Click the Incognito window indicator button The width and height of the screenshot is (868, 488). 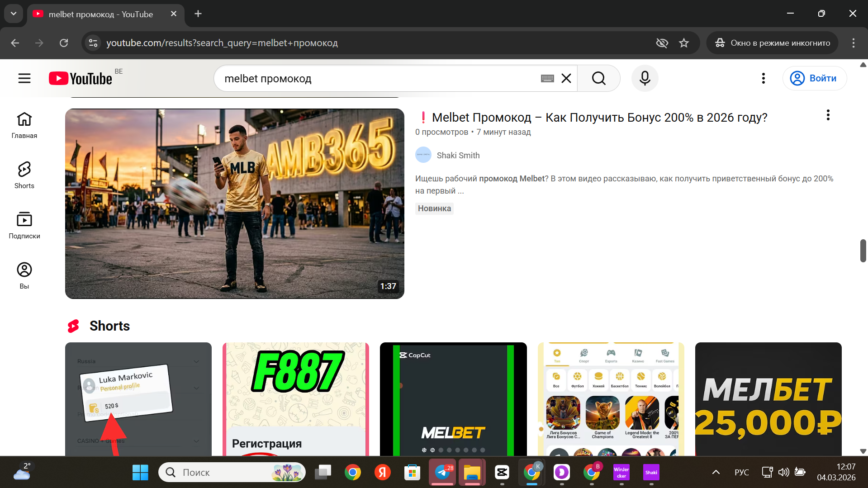772,43
